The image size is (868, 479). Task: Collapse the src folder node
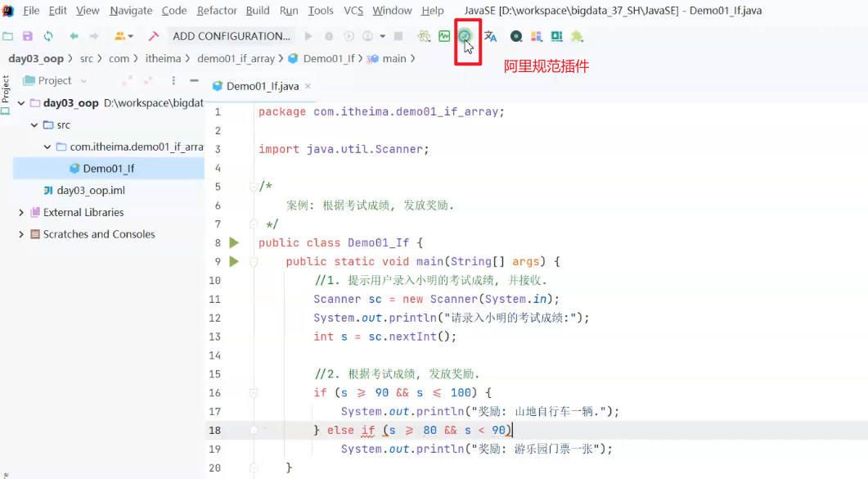[x=34, y=125]
